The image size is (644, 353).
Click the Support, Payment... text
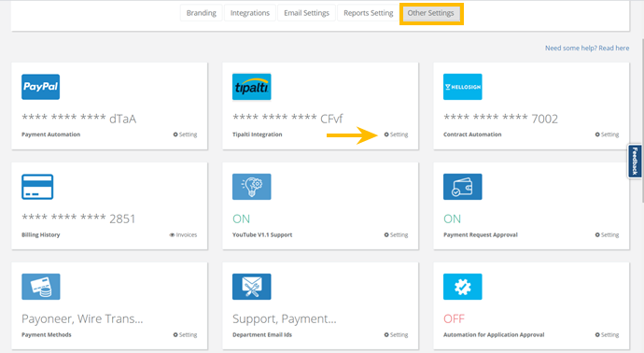[285, 318]
